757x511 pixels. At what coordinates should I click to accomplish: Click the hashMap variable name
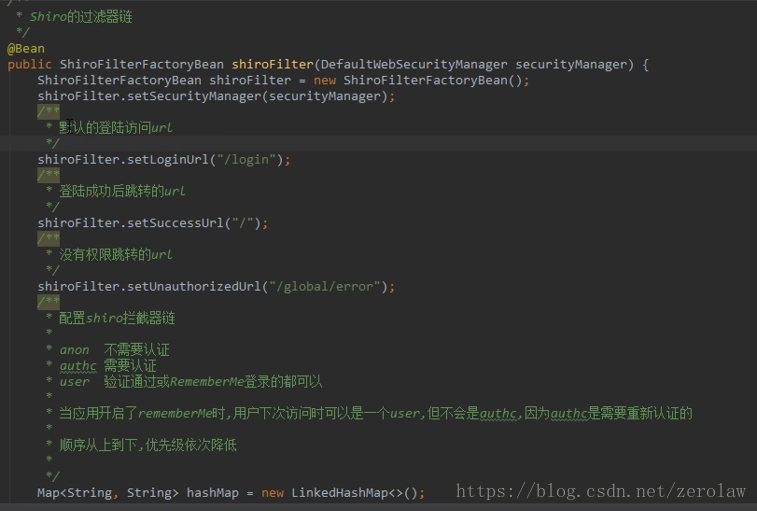[212, 493]
